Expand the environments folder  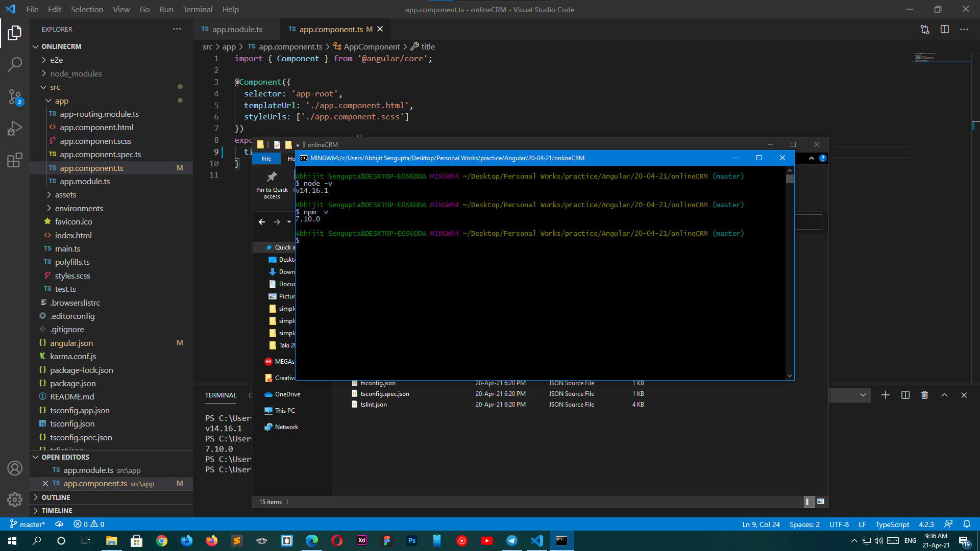click(x=79, y=208)
